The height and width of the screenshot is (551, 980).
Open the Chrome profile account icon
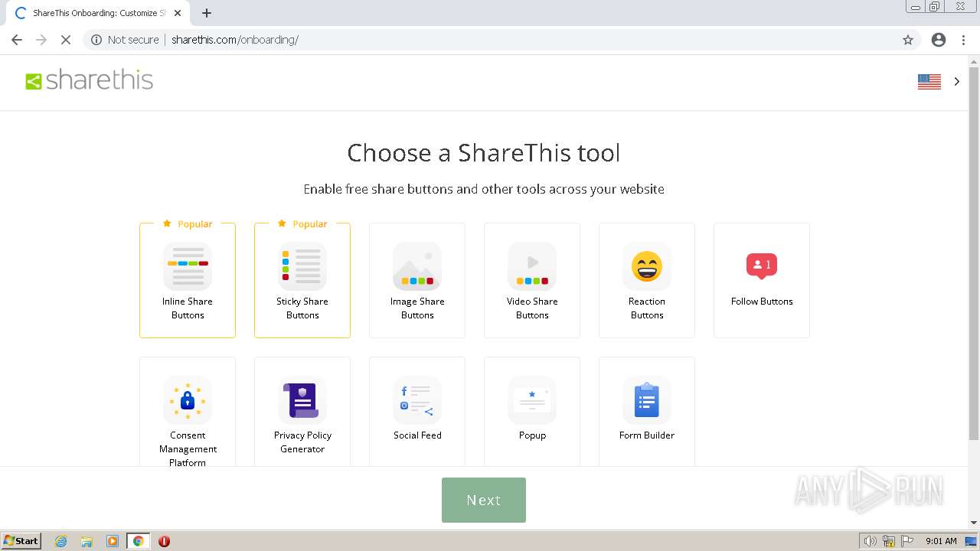click(x=939, y=40)
